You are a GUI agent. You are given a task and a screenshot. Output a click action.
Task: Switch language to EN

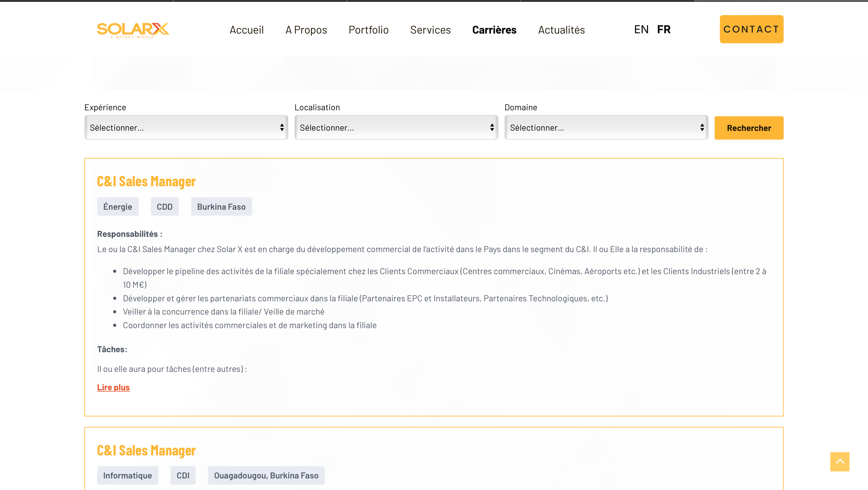tap(641, 30)
